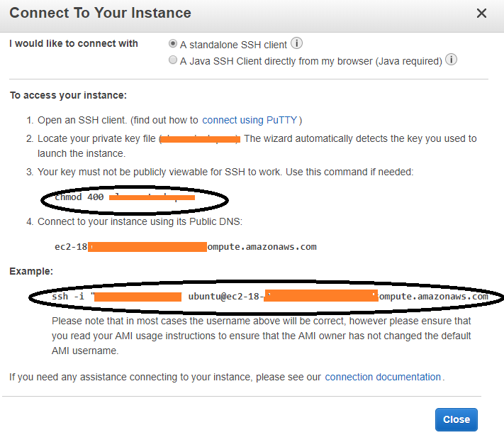Open the connection documentation link

click(x=383, y=377)
